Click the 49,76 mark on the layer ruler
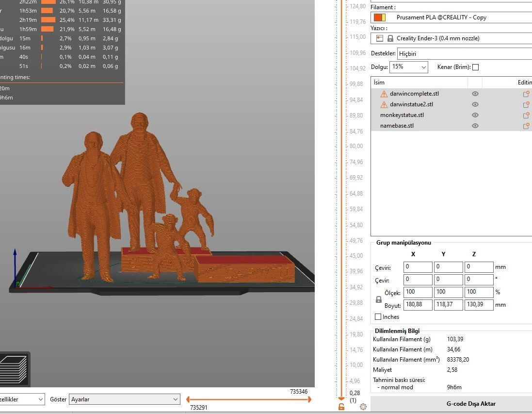This screenshot has height=414, width=532. tap(356, 240)
